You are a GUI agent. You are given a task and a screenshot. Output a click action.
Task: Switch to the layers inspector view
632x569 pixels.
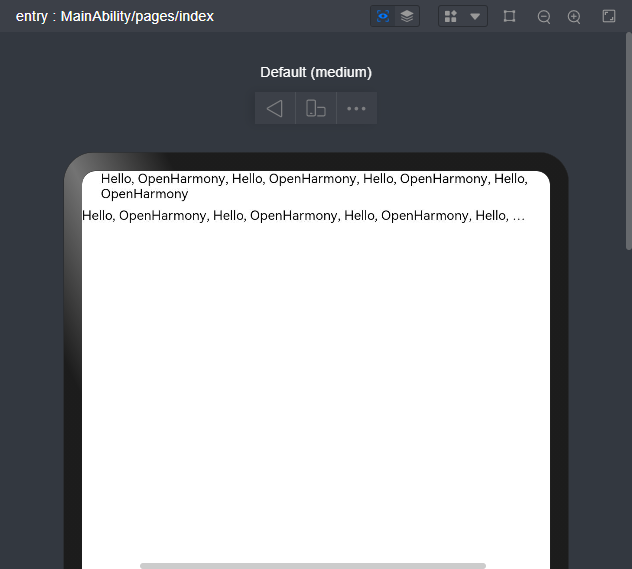[x=407, y=16]
